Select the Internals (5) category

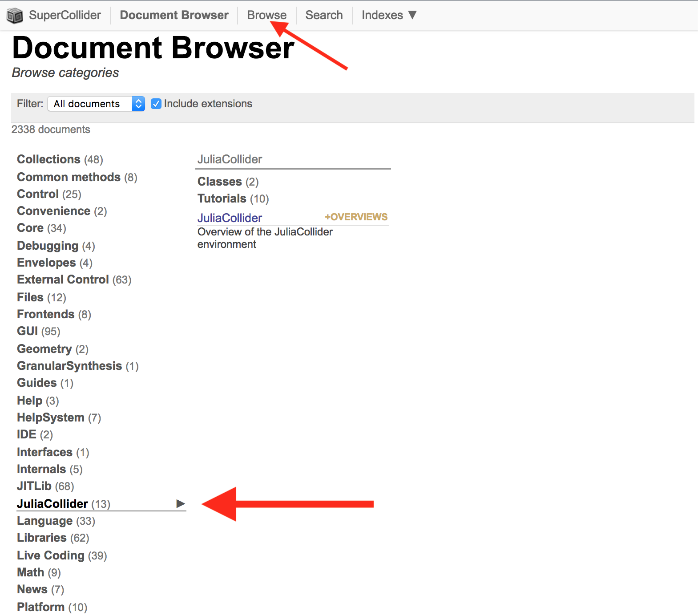(50, 469)
